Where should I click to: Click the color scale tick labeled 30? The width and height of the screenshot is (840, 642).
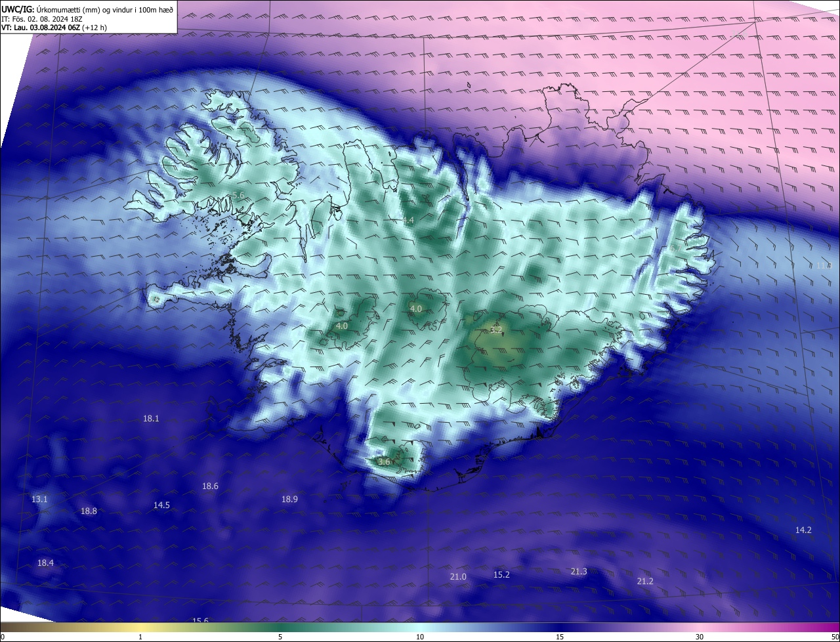[x=700, y=637]
